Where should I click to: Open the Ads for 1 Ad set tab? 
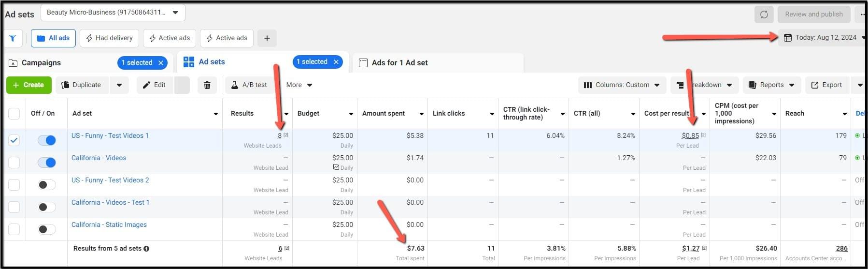click(x=399, y=63)
